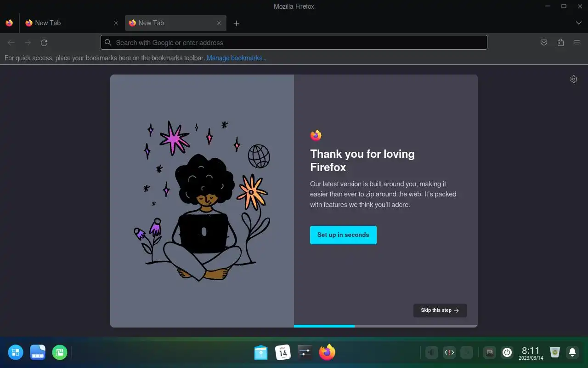The width and height of the screenshot is (588, 368).
Task: Focus the Search with Google address bar
Action: pyautogui.click(x=294, y=42)
